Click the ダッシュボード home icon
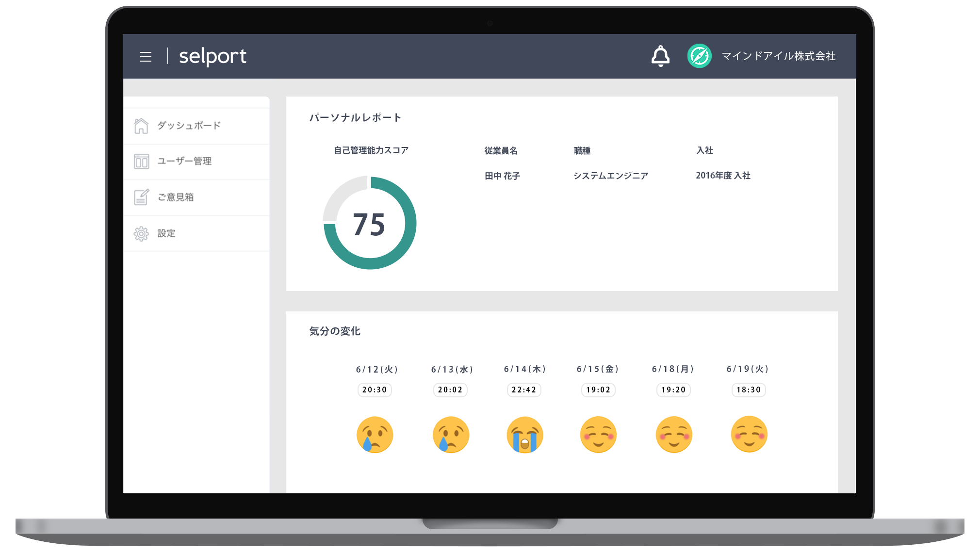Screen dimensions: 980x553 pos(141,126)
